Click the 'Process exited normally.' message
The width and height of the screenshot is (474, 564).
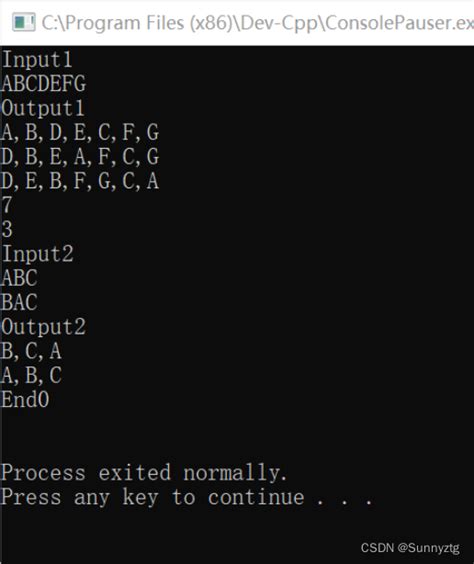tap(144, 473)
